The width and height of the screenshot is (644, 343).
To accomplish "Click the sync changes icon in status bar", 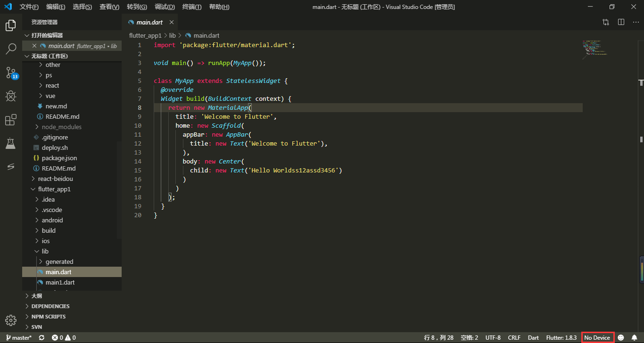I will [41, 337].
